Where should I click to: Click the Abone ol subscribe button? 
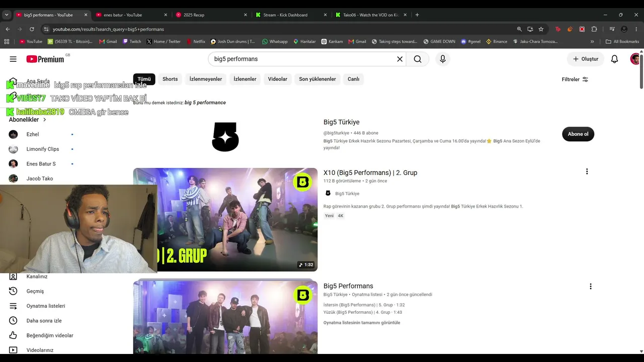[578, 134]
